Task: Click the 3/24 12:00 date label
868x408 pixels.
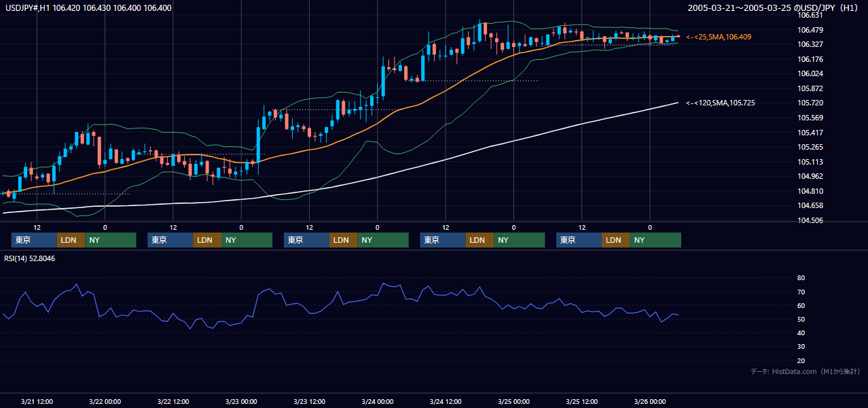Action: pos(446,401)
